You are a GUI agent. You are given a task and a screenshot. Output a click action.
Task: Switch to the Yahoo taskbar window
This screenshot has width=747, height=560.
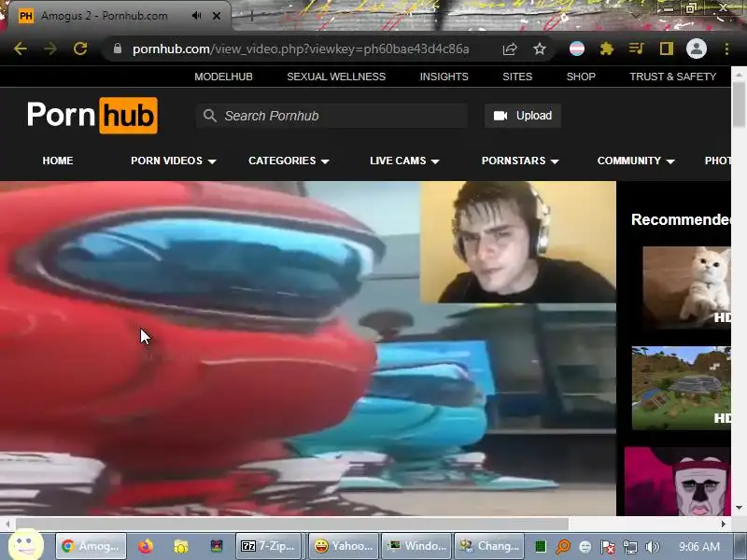344,546
